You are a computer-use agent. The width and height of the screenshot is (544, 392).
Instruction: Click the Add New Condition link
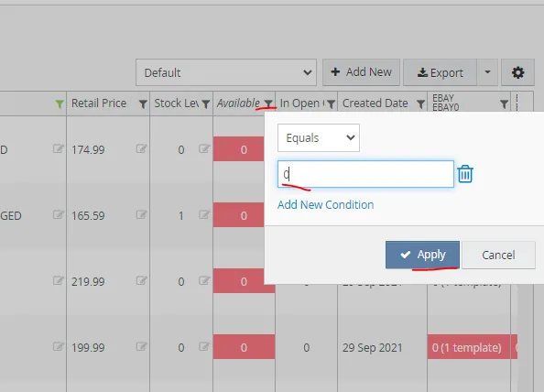tap(325, 204)
